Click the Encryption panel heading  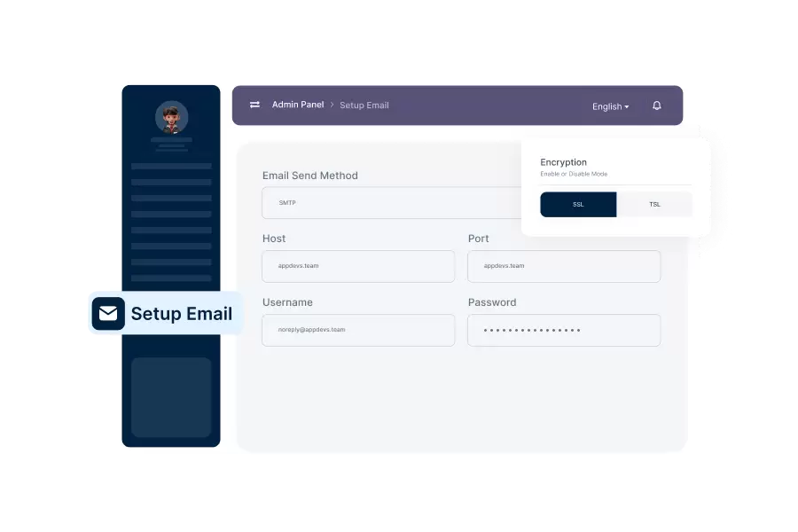tap(563, 162)
